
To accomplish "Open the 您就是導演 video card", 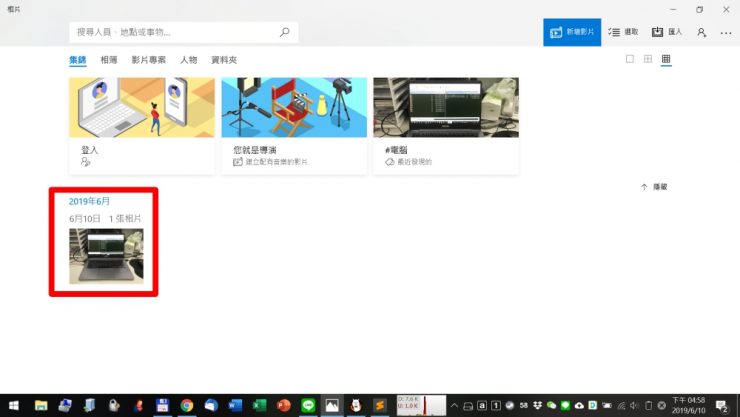I will point(293,125).
